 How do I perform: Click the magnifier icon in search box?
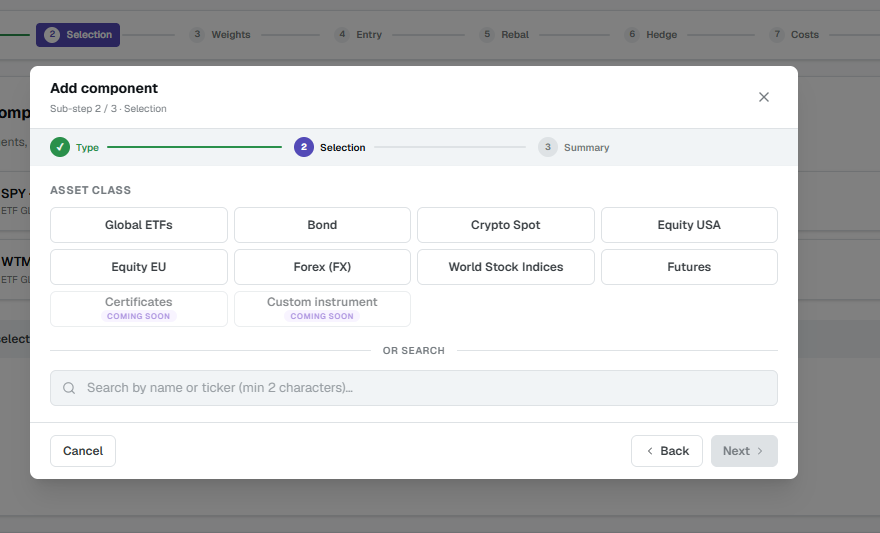[x=69, y=388]
